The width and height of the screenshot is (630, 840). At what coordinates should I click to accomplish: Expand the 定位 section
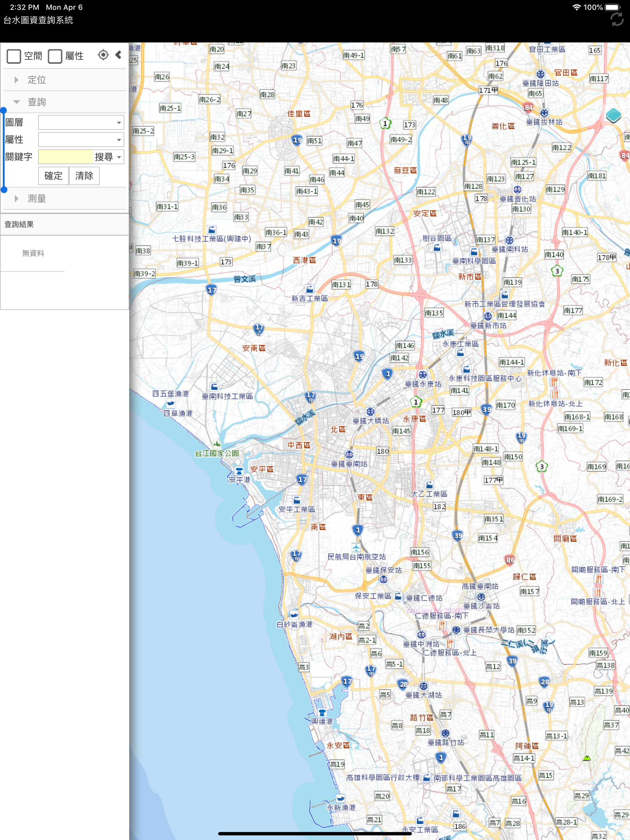pos(65,80)
